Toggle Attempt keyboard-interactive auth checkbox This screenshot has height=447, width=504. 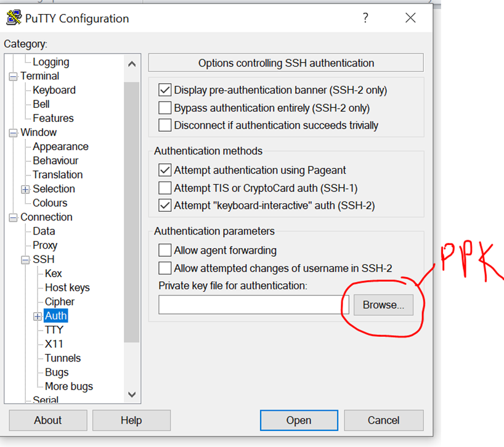point(165,206)
